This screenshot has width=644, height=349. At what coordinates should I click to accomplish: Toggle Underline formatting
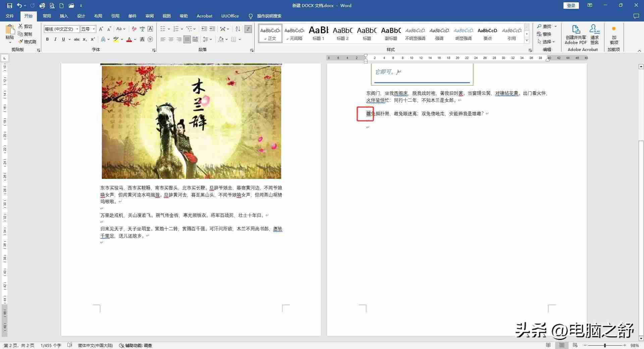[63, 39]
